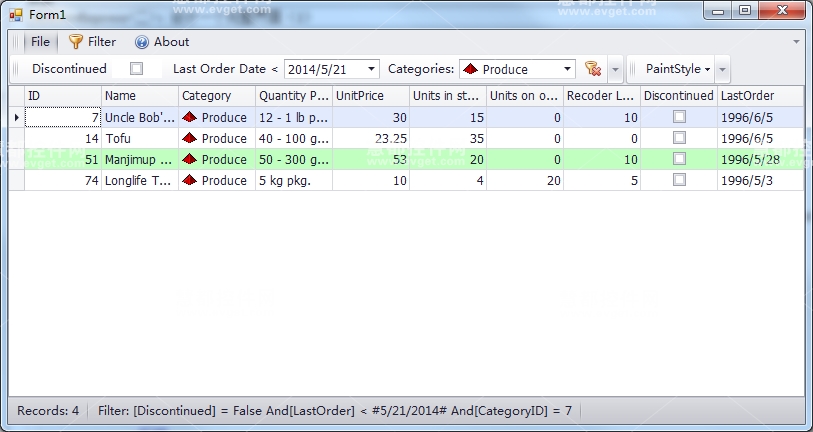Click the Form1 window icon

pos(16,15)
